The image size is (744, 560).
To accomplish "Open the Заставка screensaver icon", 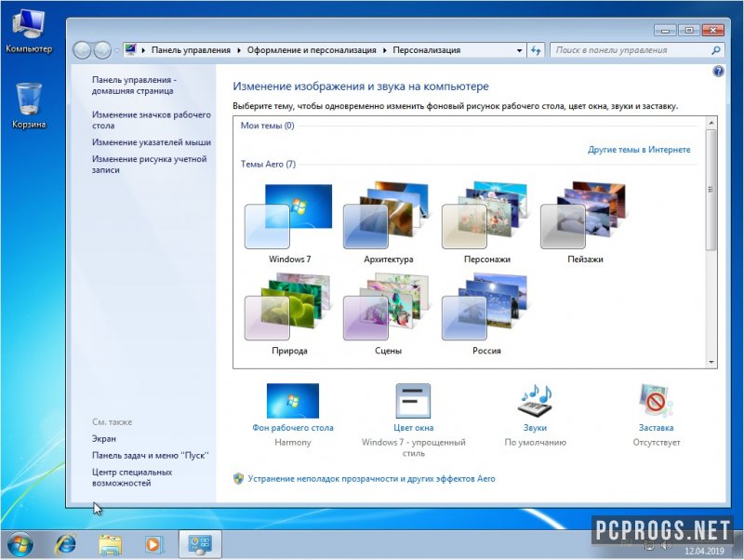I will click(x=656, y=401).
